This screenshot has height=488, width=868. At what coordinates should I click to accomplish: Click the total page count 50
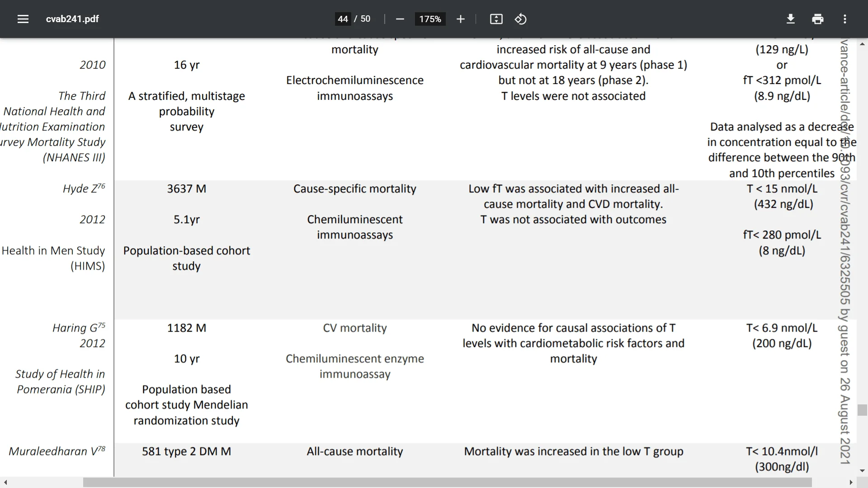click(365, 19)
